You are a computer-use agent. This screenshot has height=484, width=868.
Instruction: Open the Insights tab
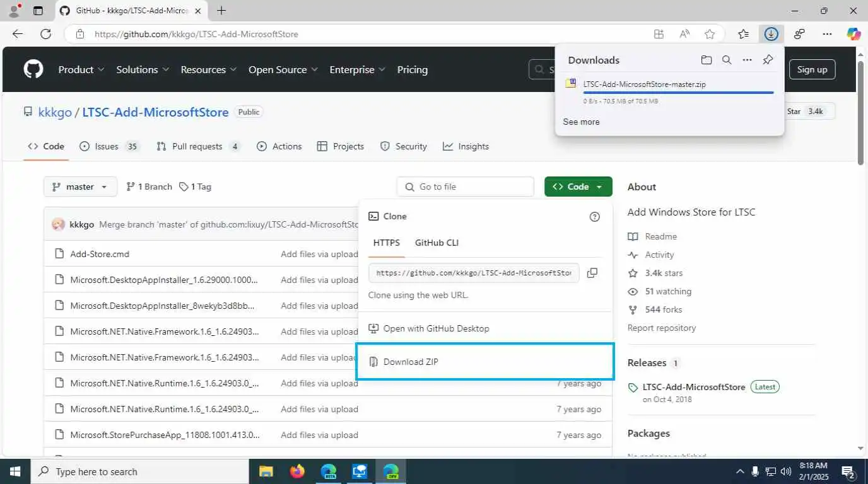coord(466,146)
